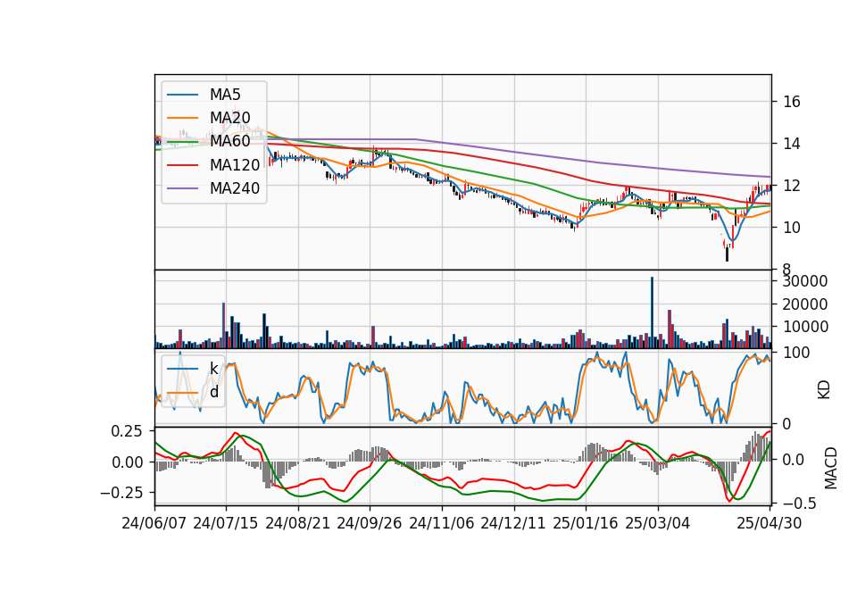Click the MA20 legend label

point(229,118)
